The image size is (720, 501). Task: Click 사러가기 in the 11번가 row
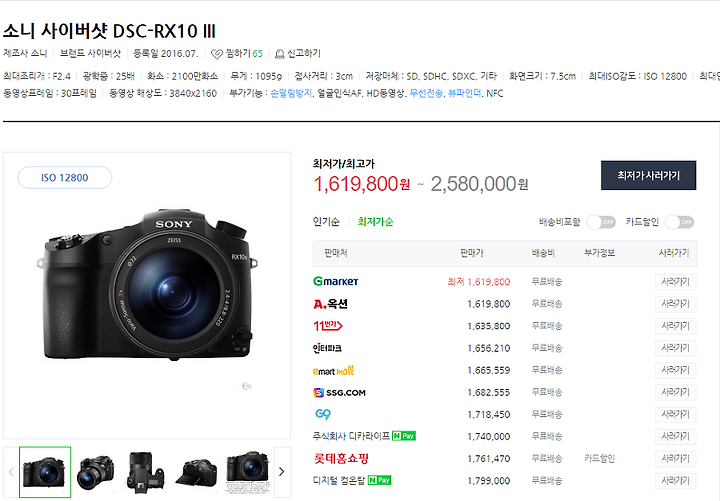pyautogui.click(x=675, y=326)
